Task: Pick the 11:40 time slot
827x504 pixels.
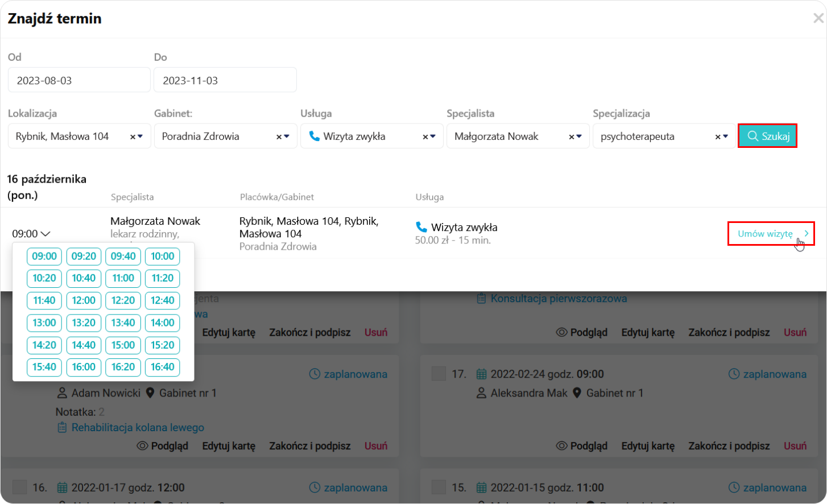Action: click(44, 300)
